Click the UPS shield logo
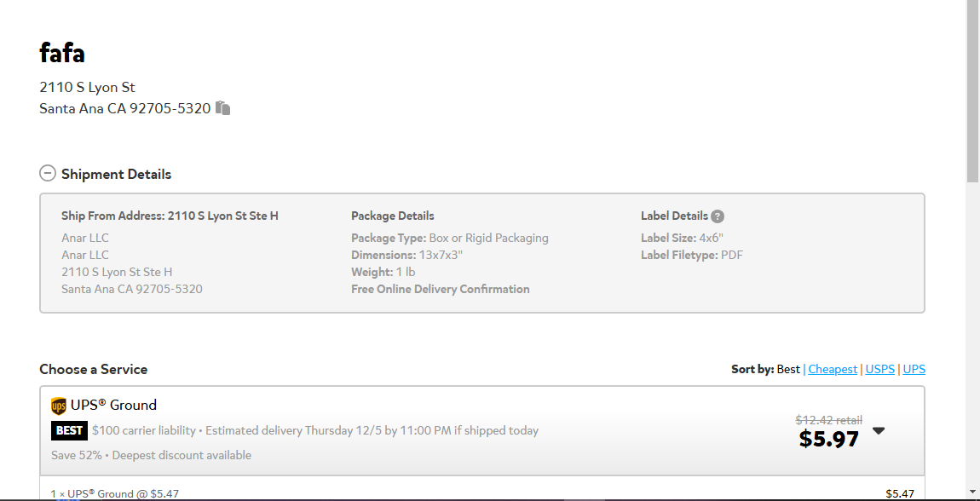Screen dimensions: 980x501 click(x=58, y=406)
